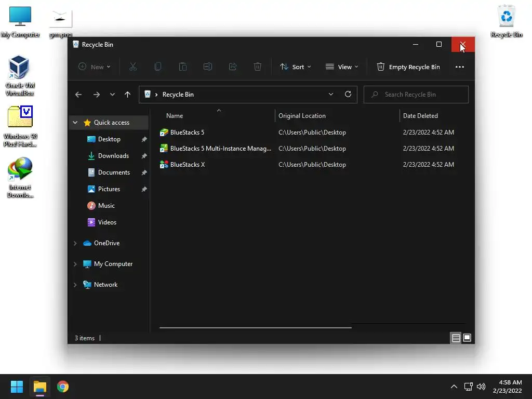Select the Oracle VM VirtualBox desktop shortcut
Image resolution: width=532 pixels, height=399 pixels.
(19, 76)
